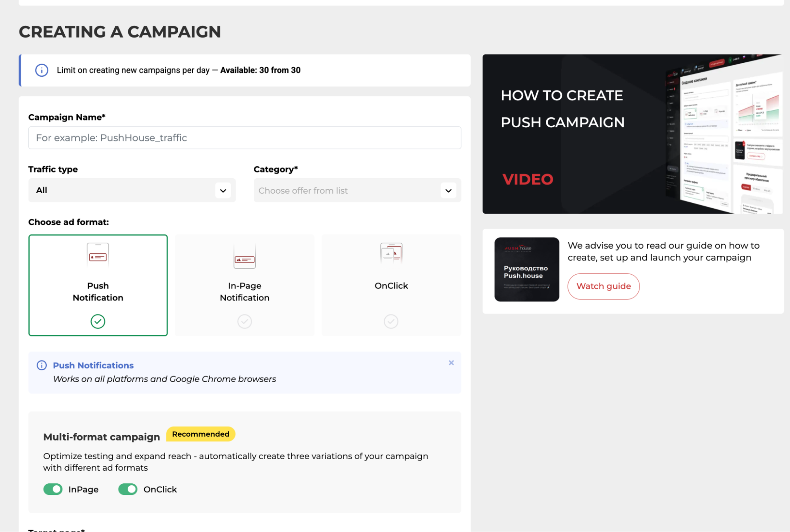Click chevron arrow in Category field
This screenshot has height=532, width=790.
click(448, 191)
